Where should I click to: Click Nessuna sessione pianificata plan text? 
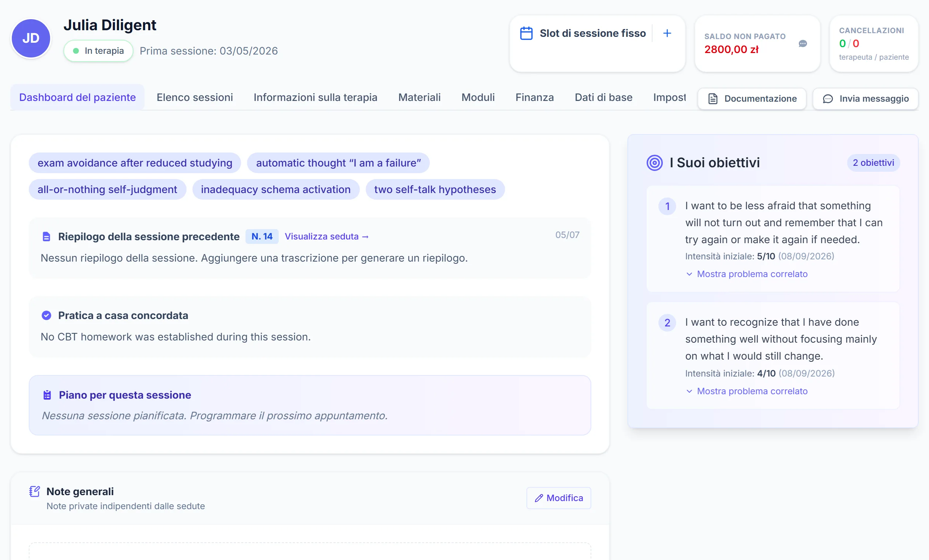click(x=215, y=416)
